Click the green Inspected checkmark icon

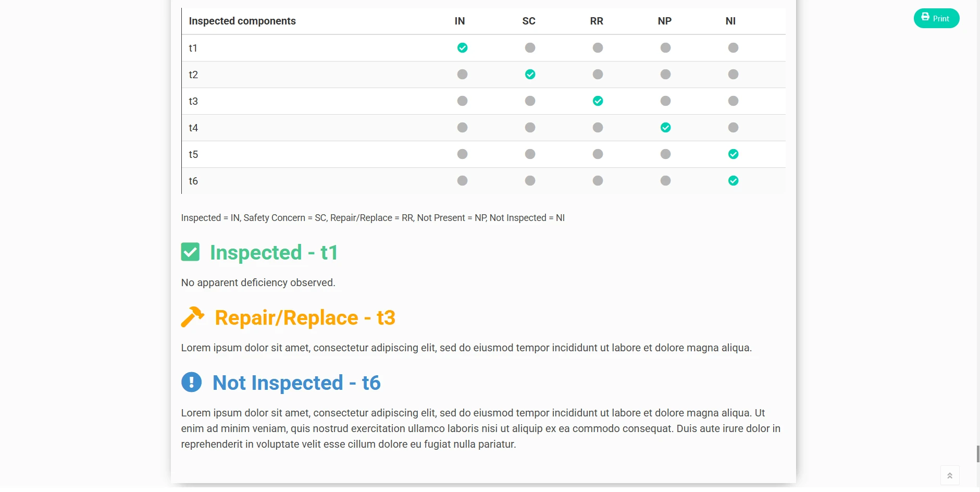(190, 252)
